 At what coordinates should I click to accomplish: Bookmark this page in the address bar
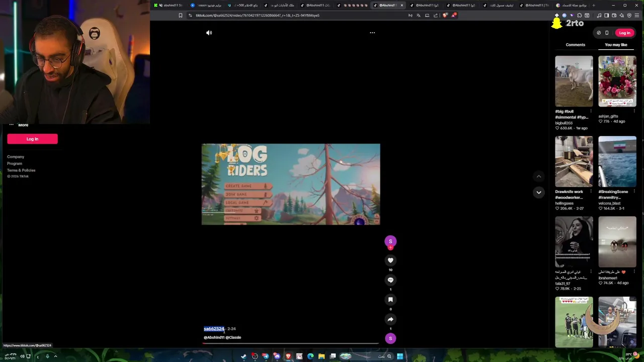click(x=180, y=15)
